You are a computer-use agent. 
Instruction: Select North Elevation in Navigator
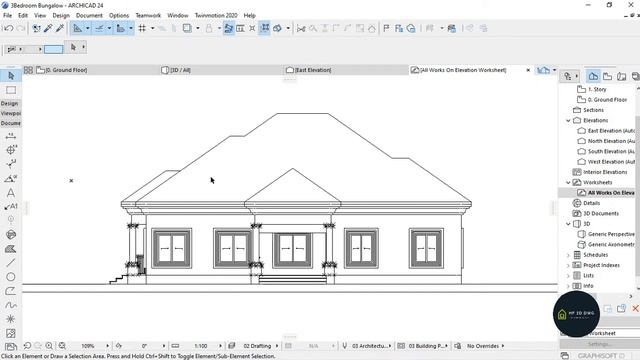pos(607,141)
